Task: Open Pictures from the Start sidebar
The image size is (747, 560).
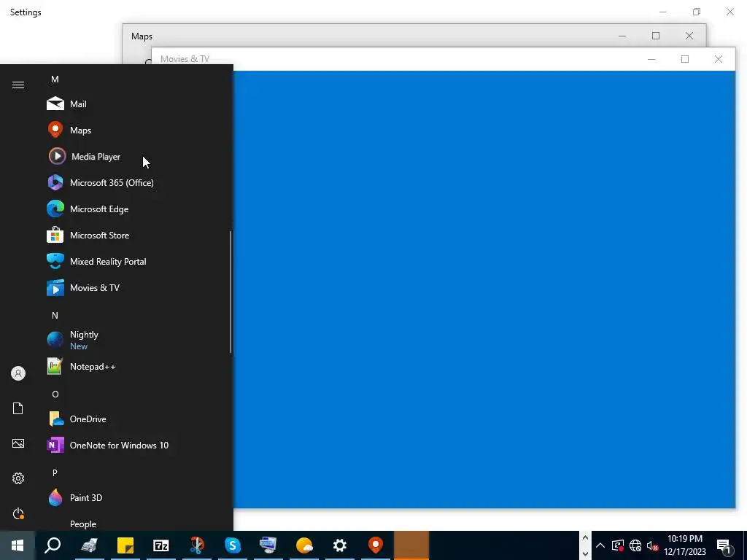Action: coord(18,443)
